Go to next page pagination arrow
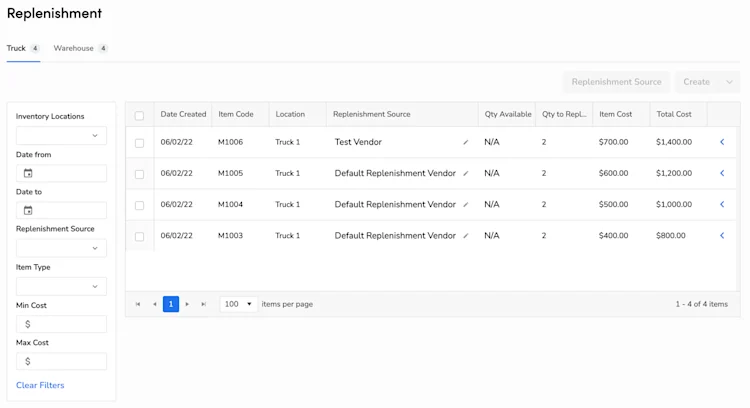750x408 pixels. pos(187,304)
